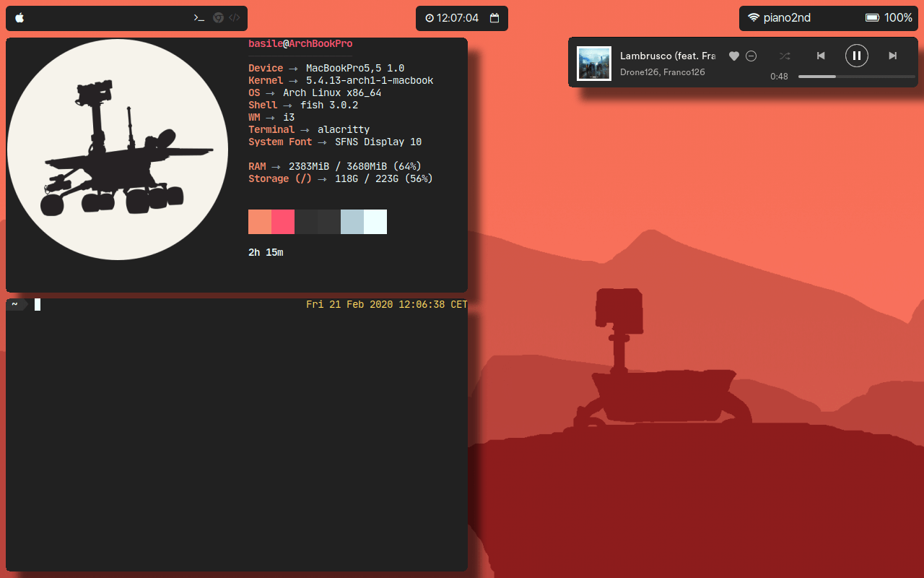Click the Lambrusco album cover thumbnail
This screenshot has height=578, width=924.
tap(594, 64)
